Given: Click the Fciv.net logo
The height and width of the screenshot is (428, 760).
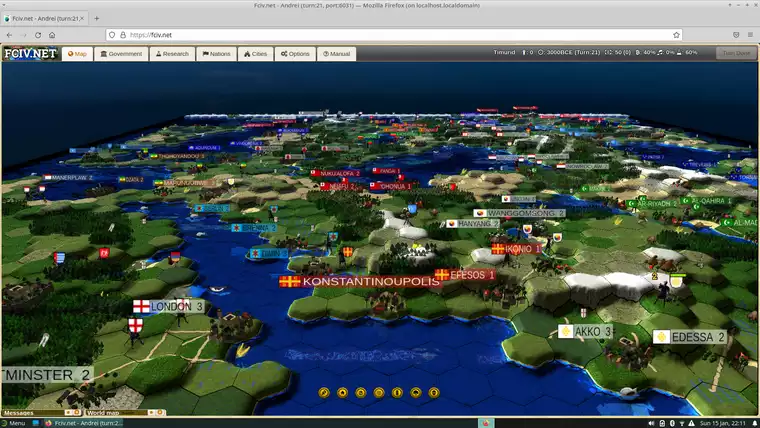Looking at the screenshot, I should coord(30,54).
